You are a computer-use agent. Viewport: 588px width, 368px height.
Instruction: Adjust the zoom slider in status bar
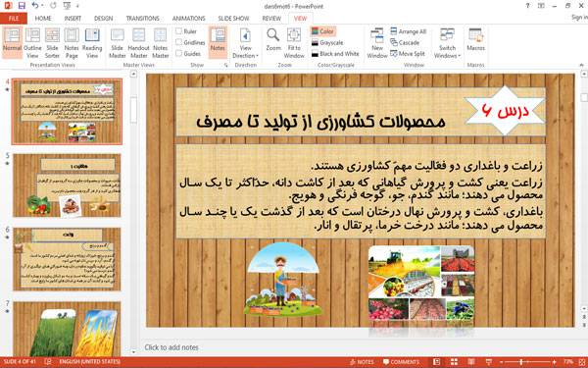(521, 361)
